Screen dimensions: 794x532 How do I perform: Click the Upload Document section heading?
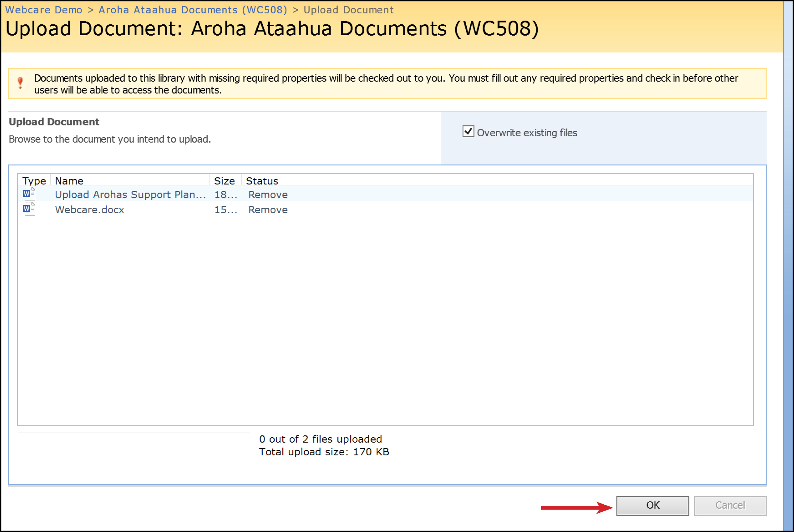point(54,122)
